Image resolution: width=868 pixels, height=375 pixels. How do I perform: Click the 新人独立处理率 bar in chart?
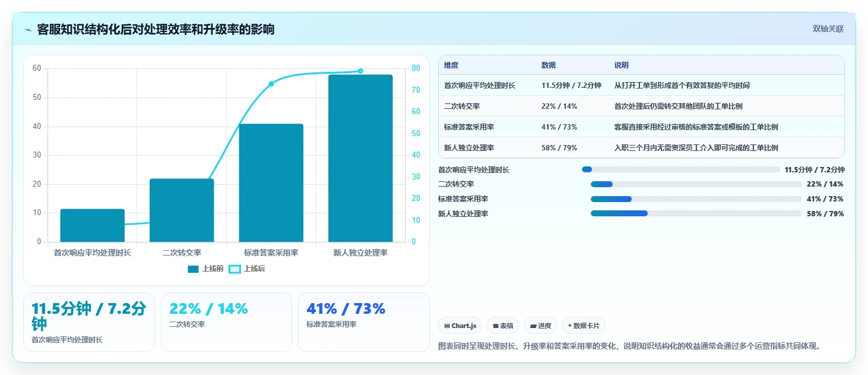360,158
